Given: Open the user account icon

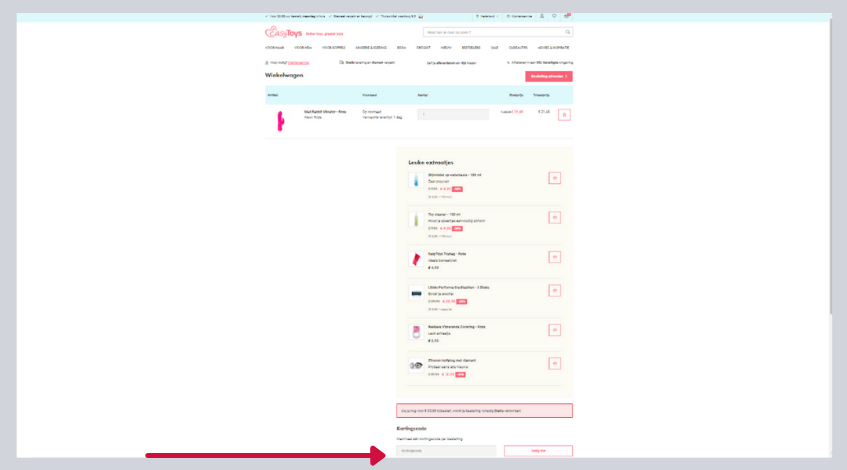Looking at the screenshot, I should [542, 16].
